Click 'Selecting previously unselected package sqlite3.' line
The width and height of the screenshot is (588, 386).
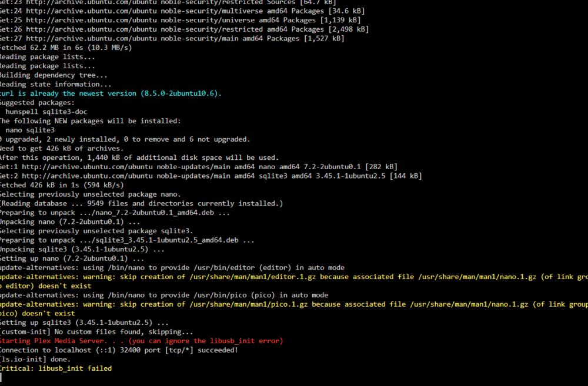[96, 231]
